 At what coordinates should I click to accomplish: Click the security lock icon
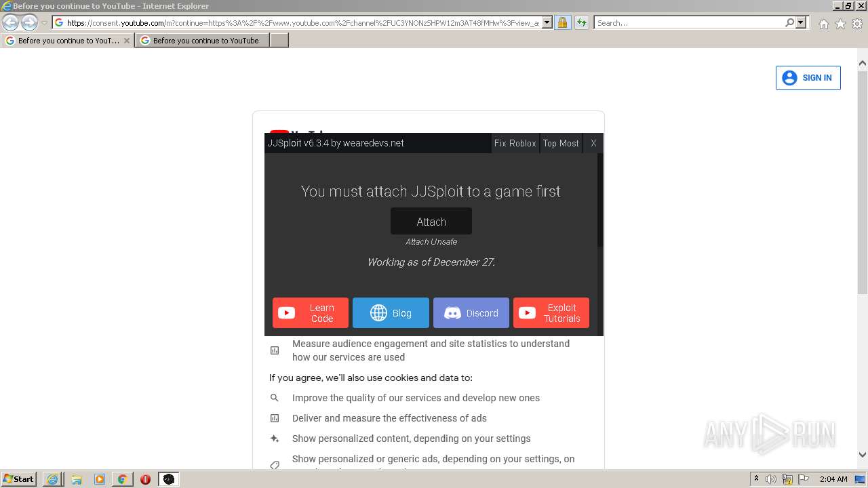pos(562,22)
